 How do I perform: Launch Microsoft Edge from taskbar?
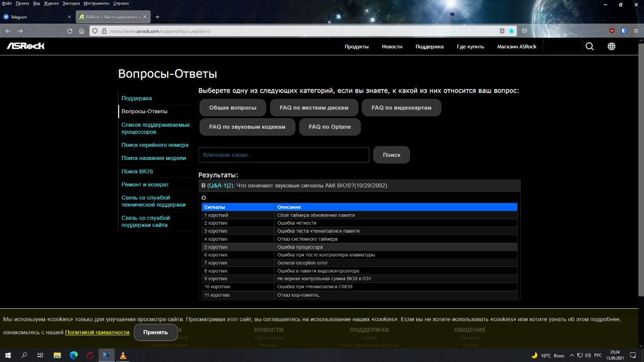pos(73,355)
